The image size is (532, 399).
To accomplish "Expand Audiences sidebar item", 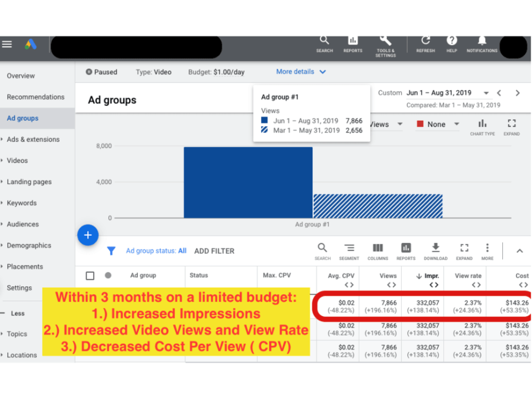I will 23,225.
